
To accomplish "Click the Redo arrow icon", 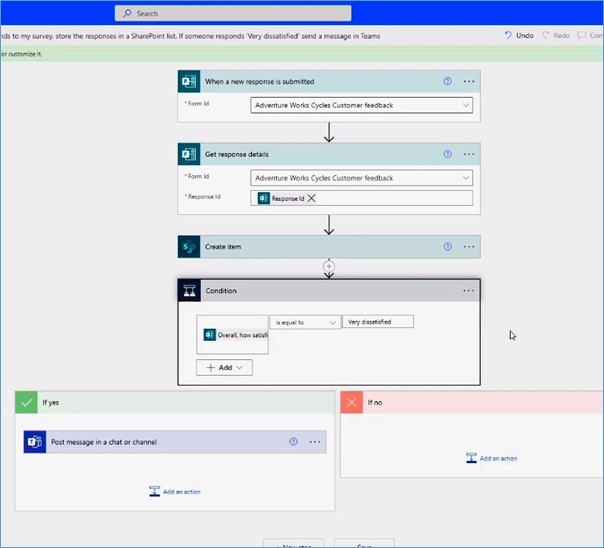I will (x=545, y=35).
